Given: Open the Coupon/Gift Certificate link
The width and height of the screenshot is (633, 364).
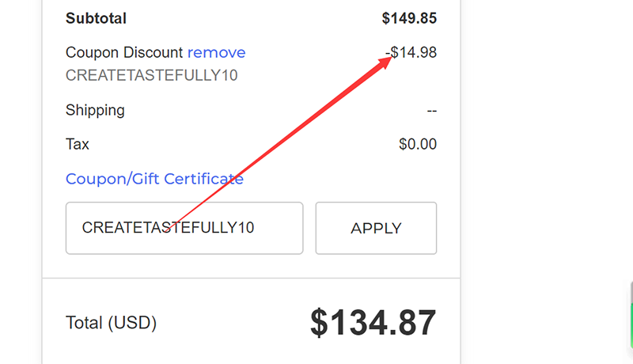Looking at the screenshot, I should coord(154,179).
